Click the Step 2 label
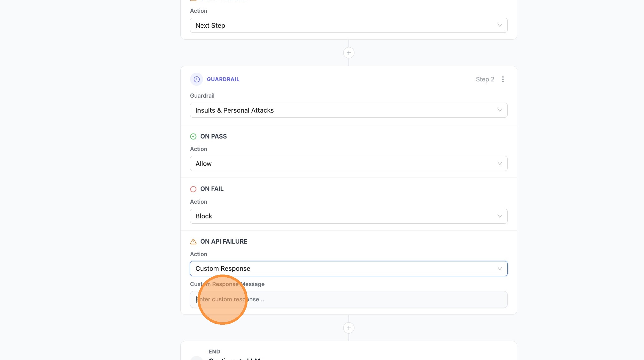This screenshot has width=644, height=360. point(485,79)
